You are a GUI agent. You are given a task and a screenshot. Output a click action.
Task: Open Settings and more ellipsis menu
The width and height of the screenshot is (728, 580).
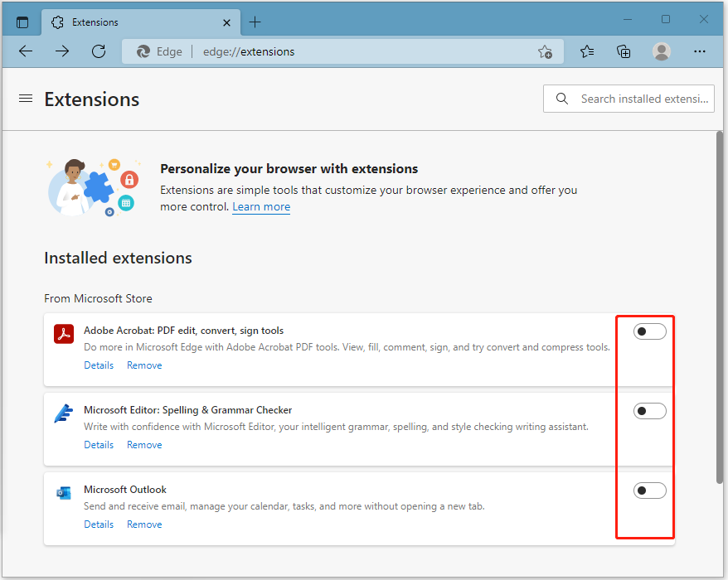699,51
